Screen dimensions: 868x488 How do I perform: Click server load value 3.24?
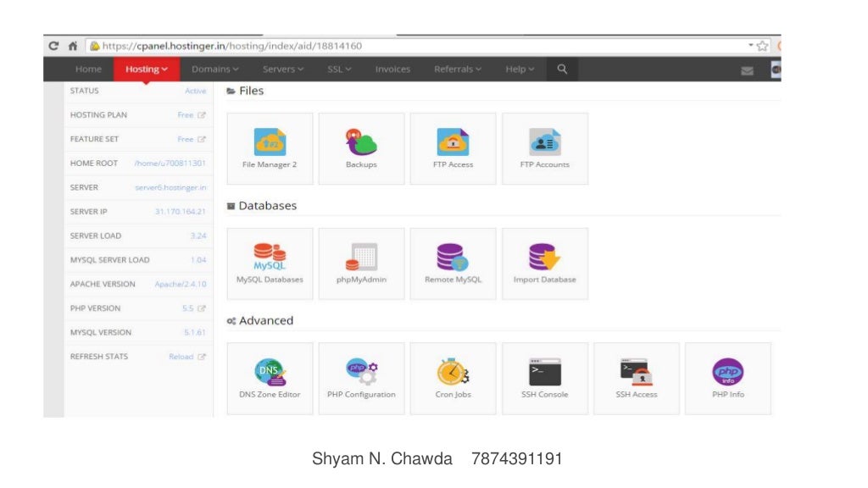[198, 236]
